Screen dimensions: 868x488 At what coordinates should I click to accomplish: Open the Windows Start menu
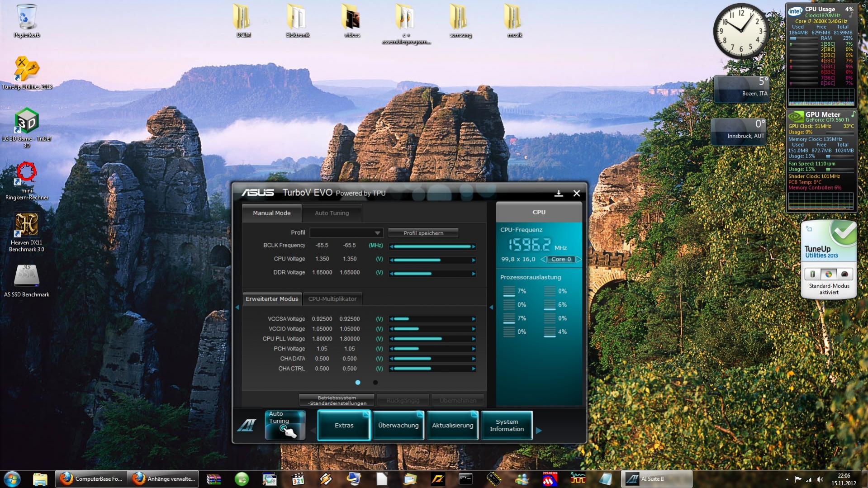click(12, 479)
